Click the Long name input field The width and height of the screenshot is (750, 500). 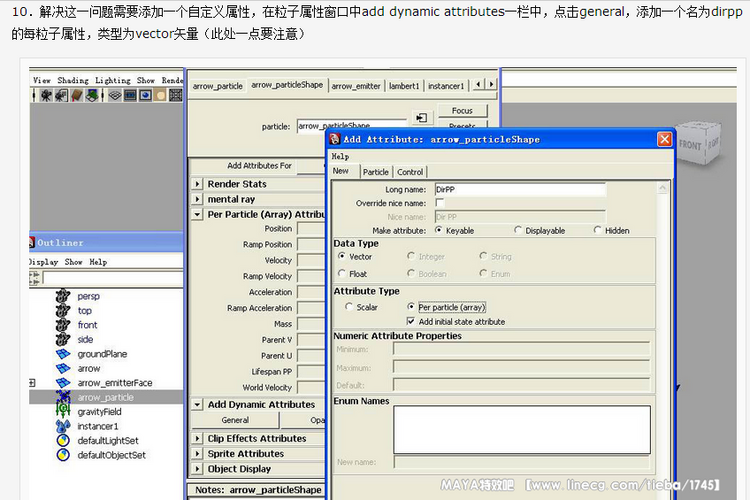520,189
